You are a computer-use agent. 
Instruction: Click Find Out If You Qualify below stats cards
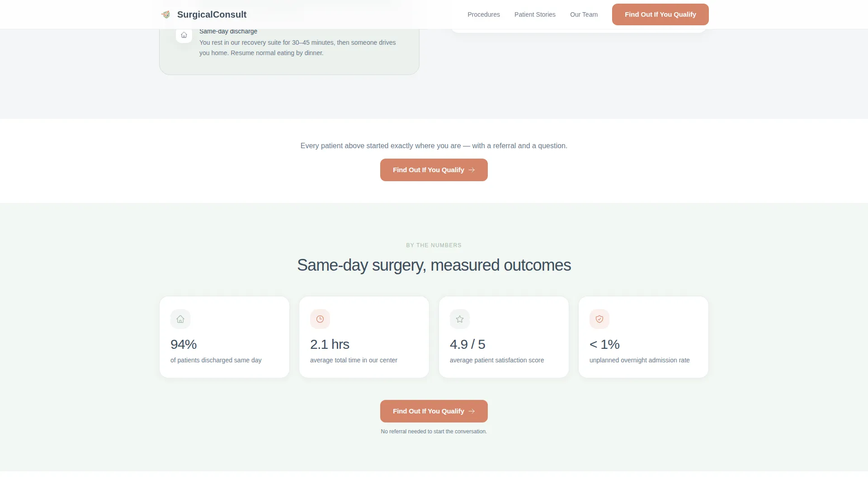click(434, 411)
